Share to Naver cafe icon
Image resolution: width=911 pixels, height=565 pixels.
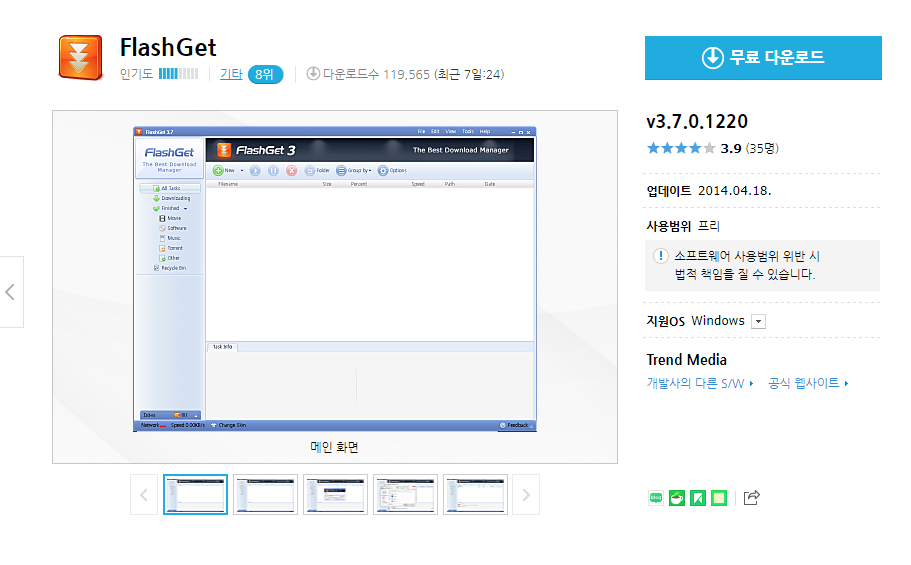(677, 498)
